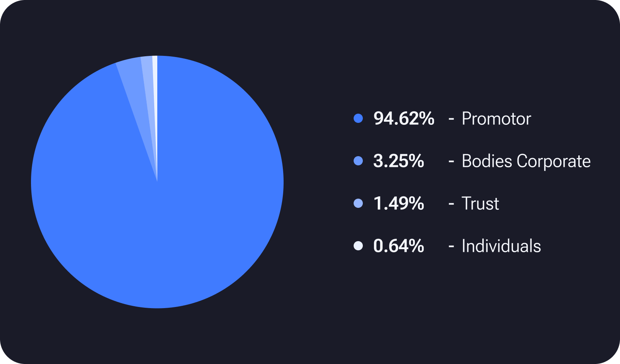Click the Promotor legend label
This screenshot has height=364, width=620.
[x=496, y=119]
